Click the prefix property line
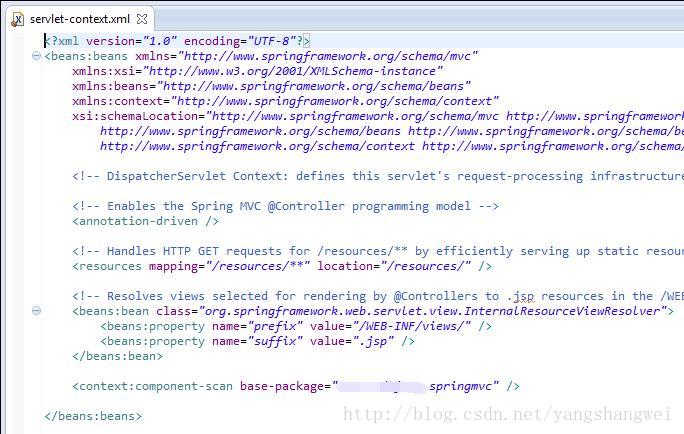This screenshot has width=684, height=434. pyautogui.click(x=296, y=326)
